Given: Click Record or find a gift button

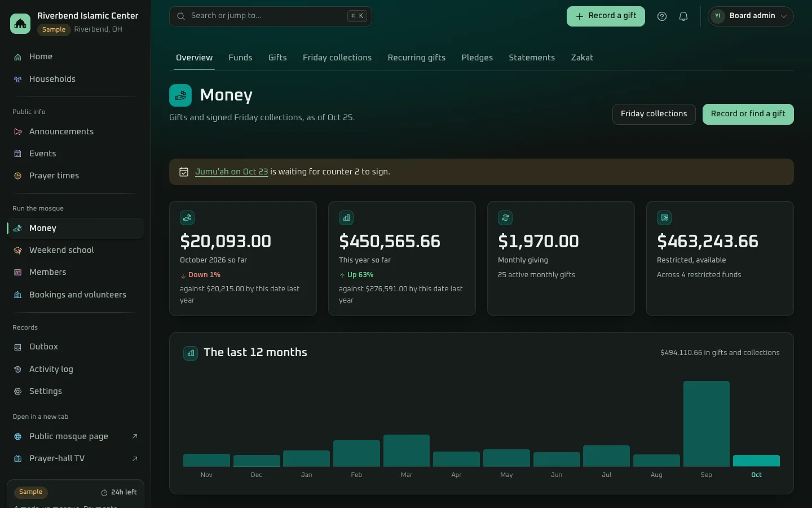Looking at the screenshot, I should [748, 114].
